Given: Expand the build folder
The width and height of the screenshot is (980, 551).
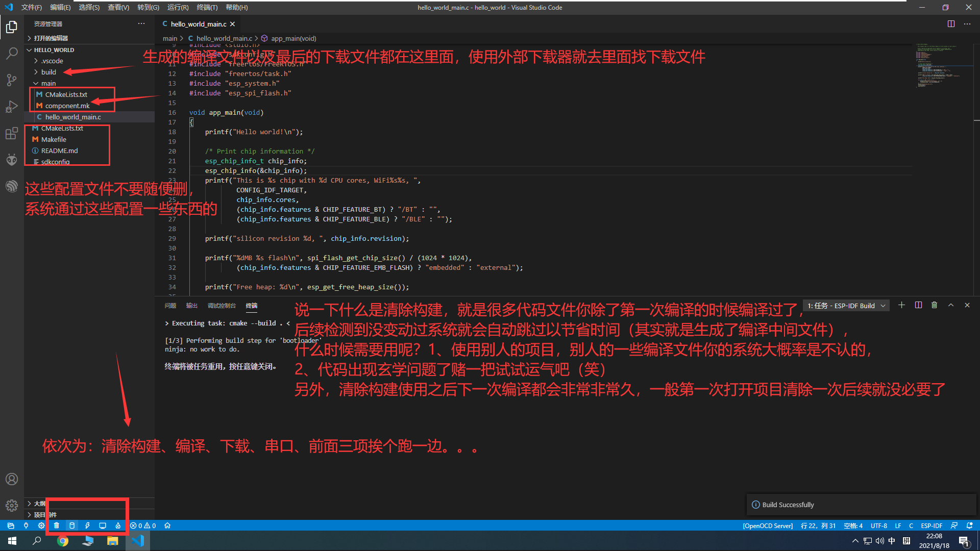Looking at the screenshot, I should point(48,72).
